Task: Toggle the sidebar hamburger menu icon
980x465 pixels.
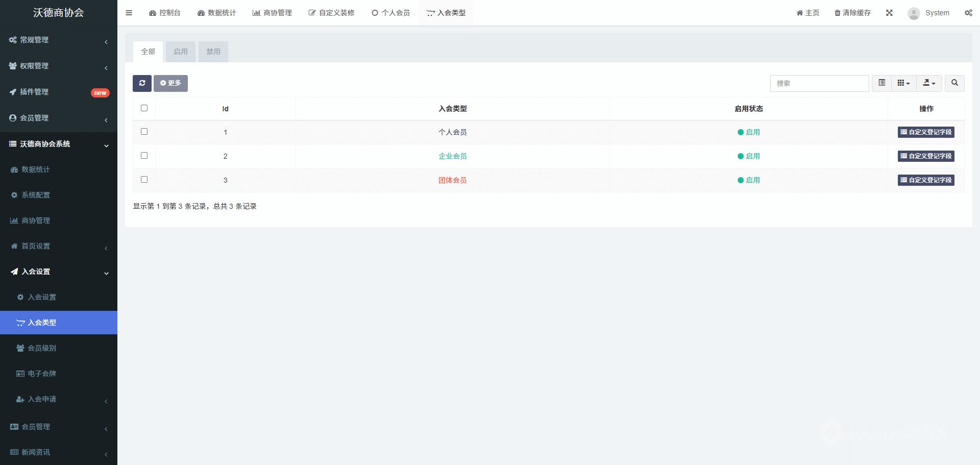Action: click(129, 13)
